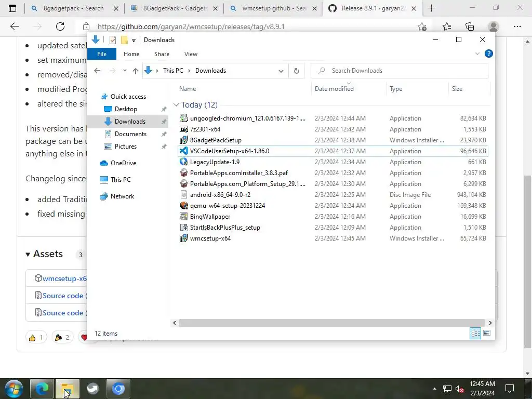Image resolution: width=532 pixels, height=399 pixels.
Task: Click the Explorer Back arrow
Action: tap(97, 71)
